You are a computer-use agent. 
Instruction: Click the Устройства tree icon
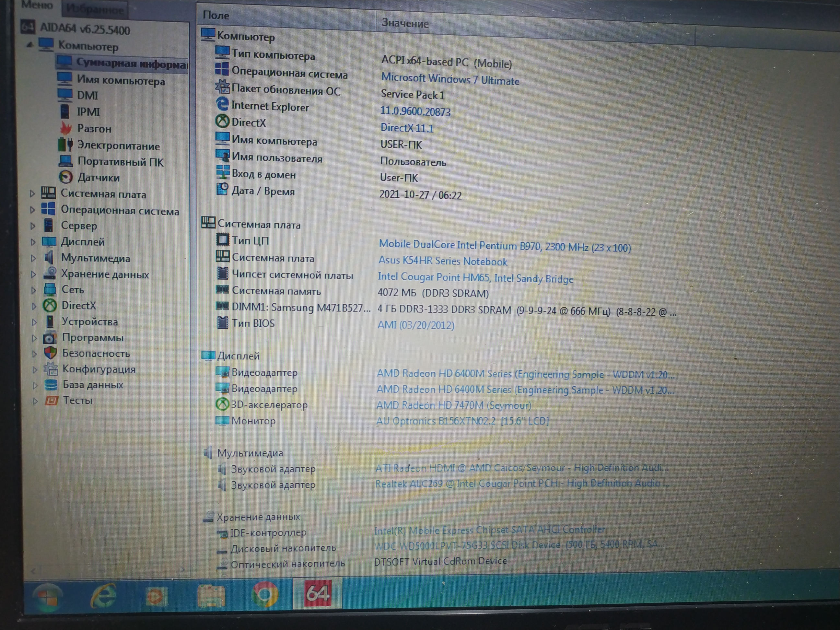pos(50,321)
